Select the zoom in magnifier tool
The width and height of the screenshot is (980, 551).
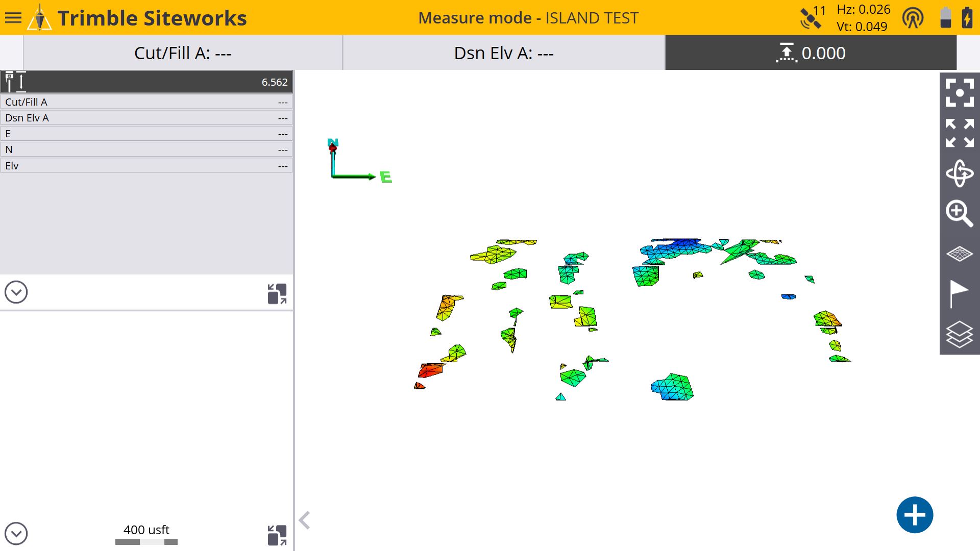point(960,213)
